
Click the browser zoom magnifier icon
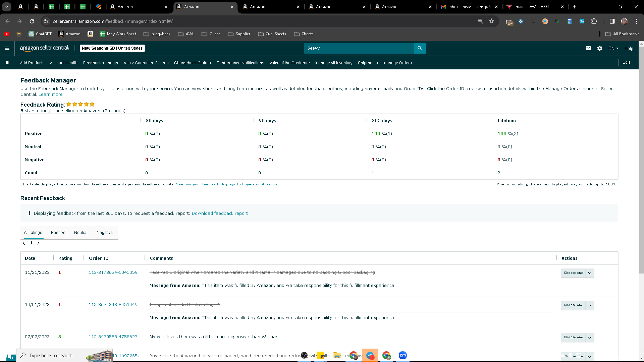point(480,21)
